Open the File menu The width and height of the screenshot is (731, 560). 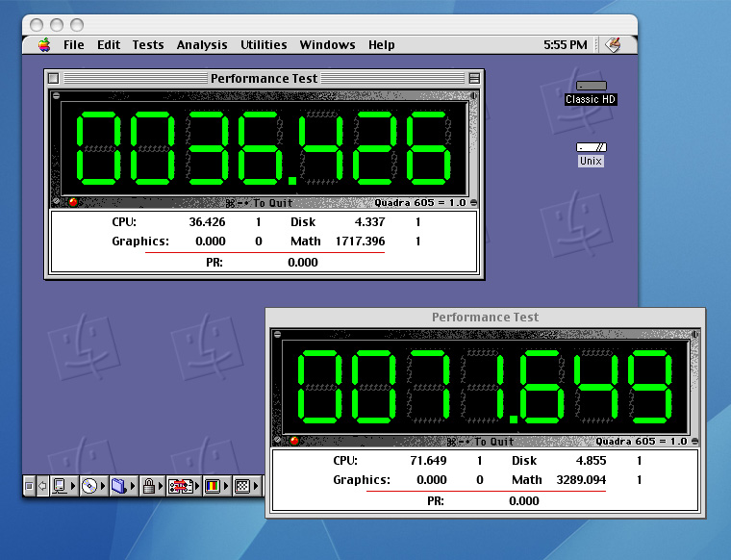point(74,44)
